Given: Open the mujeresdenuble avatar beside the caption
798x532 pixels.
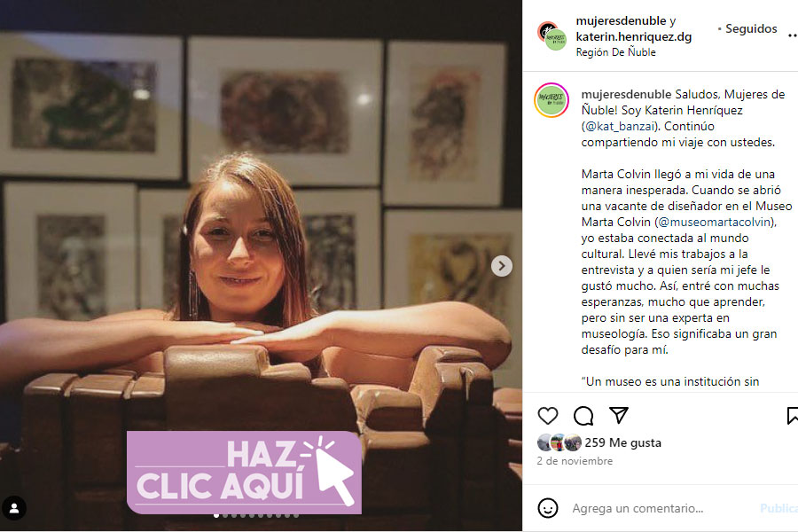Looking at the screenshot, I should pyautogui.click(x=552, y=100).
